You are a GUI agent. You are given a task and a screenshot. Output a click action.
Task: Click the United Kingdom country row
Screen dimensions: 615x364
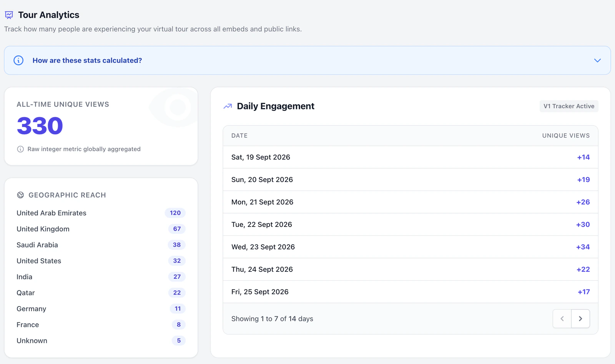click(x=101, y=229)
